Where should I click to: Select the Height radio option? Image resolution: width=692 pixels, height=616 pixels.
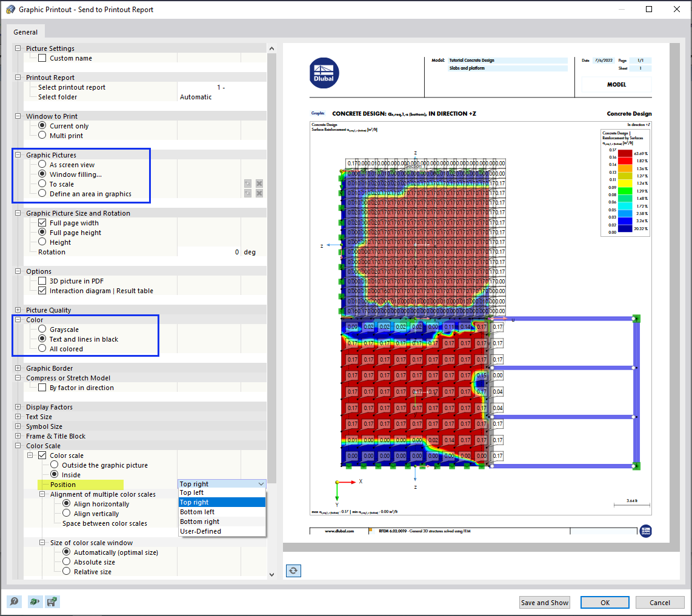pyautogui.click(x=42, y=242)
